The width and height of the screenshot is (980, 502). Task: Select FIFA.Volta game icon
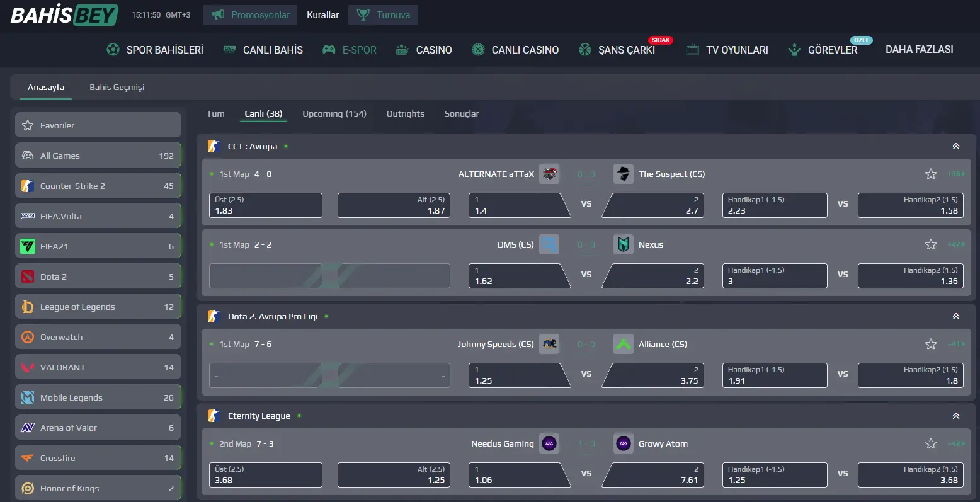pos(28,216)
